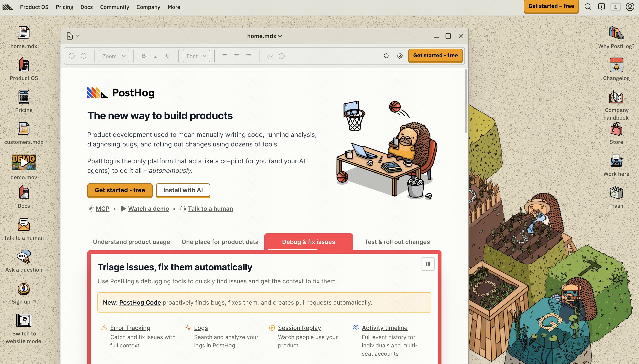The height and width of the screenshot is (364, 639).
Task: Open the customers.mdx desktop icon
Action: tap(24, 129)
